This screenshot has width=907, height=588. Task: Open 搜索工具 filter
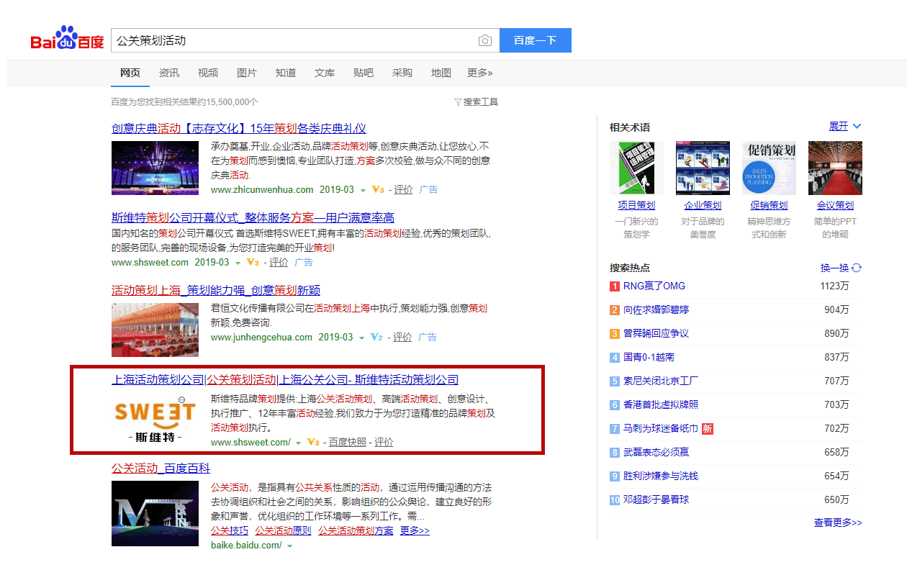click(477, 102)
